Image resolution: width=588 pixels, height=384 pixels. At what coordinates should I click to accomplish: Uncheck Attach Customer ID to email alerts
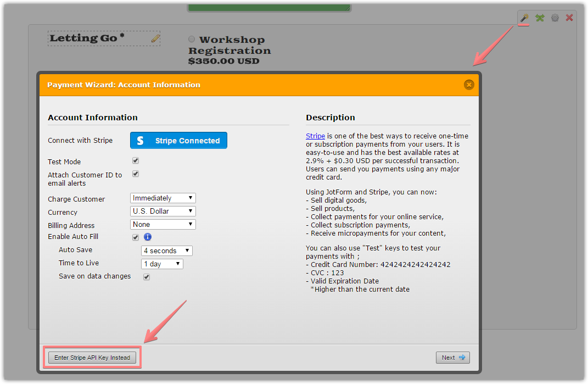136,174
